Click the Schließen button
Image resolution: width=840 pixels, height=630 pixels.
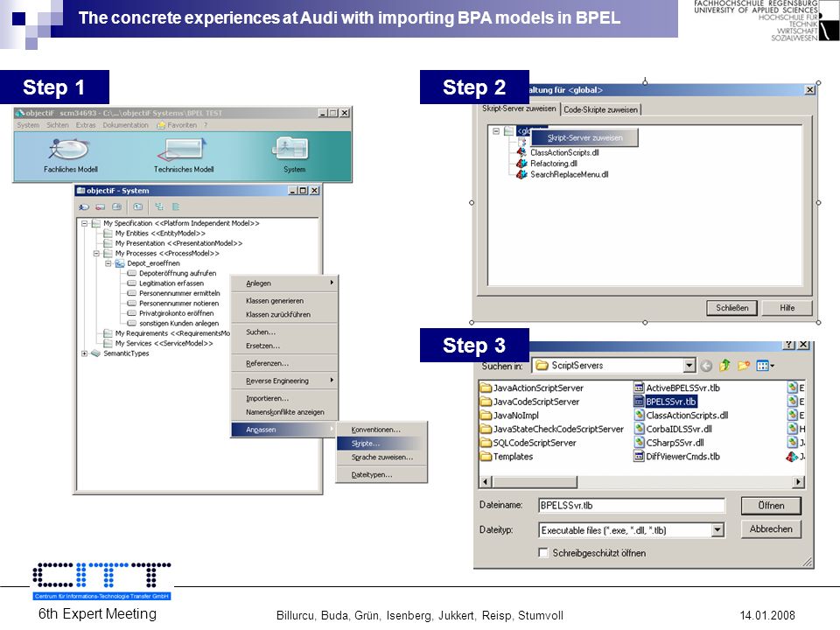click(731, 307)
